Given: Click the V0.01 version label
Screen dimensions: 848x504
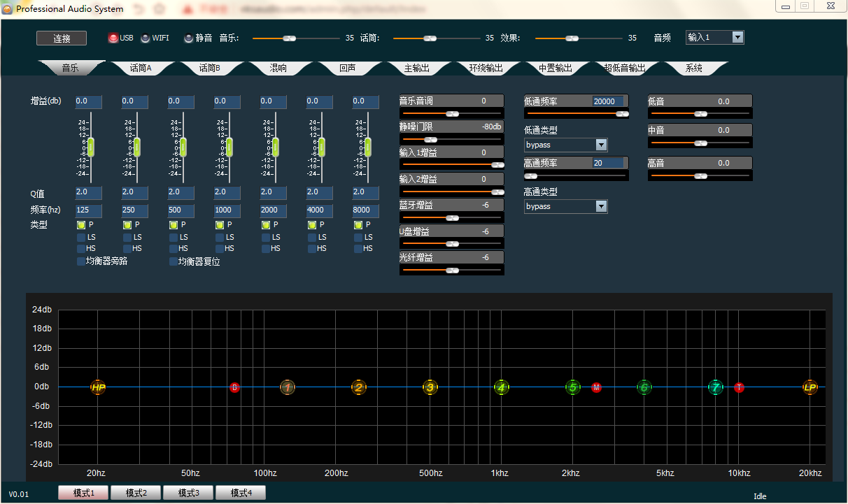Looking at the screenshot, I should click(x=18, y=494).
